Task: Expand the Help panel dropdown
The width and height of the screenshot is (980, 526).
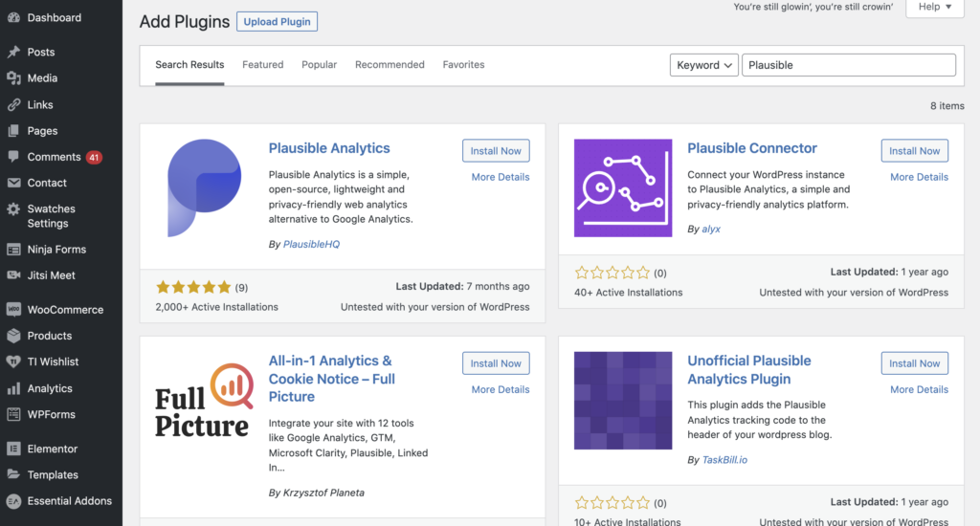Action: point(935,7)
